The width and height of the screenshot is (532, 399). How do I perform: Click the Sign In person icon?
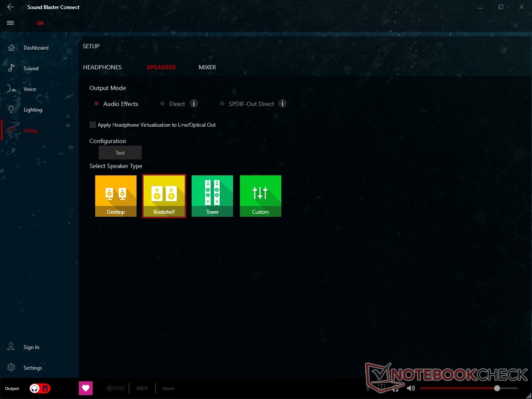pyautogui.click(x=12, y=346)
